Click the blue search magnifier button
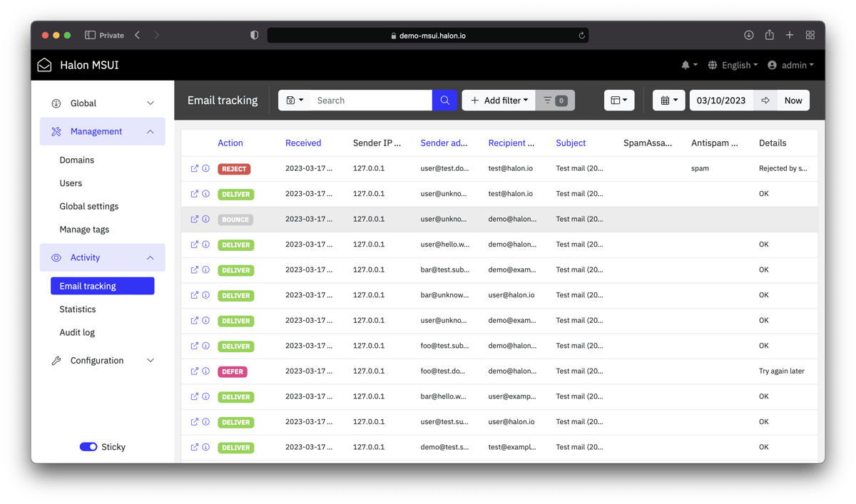The image size is (856, 504). pyautogui.click(x=444, y=101)
